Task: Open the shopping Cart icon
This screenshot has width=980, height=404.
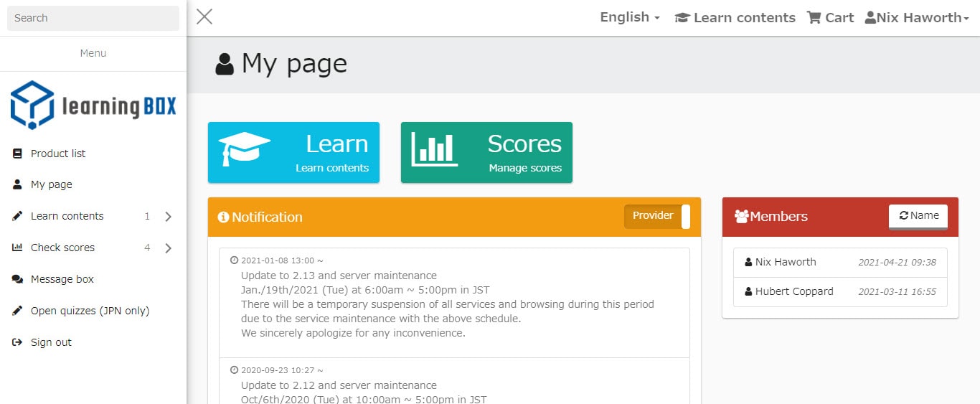Action: (814, 18)
